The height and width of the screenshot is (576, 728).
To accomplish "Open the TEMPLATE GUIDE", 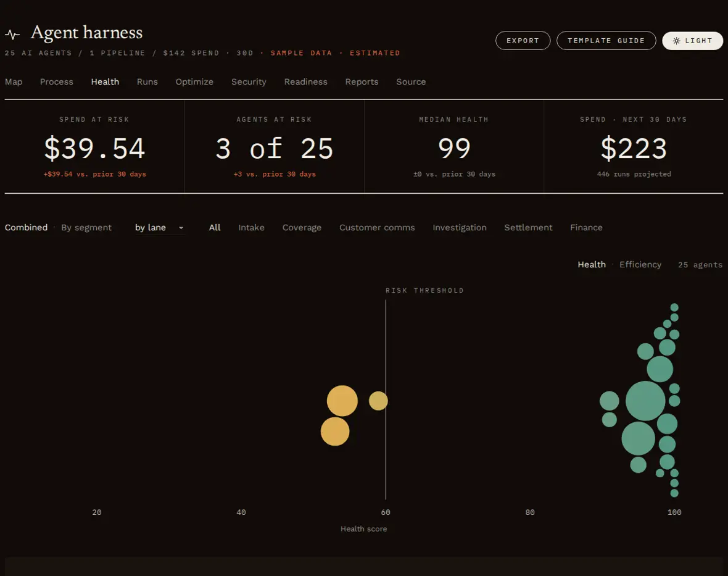I will [x=606, y=41].
